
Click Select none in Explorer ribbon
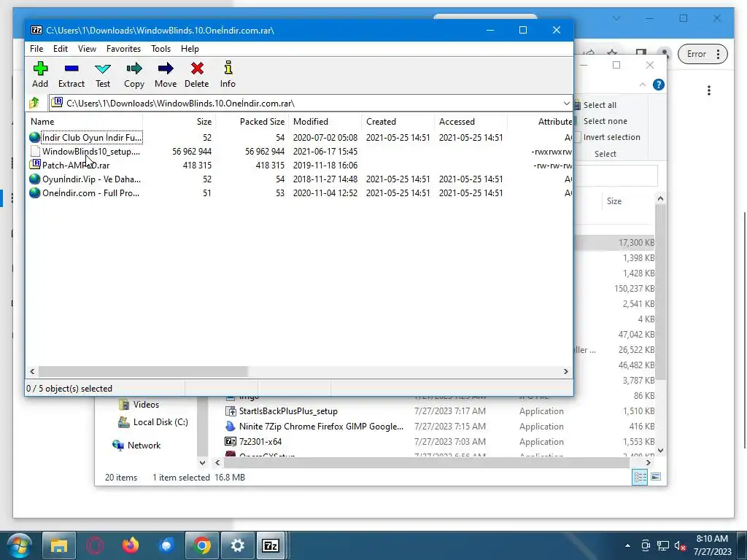pos(605,121)
